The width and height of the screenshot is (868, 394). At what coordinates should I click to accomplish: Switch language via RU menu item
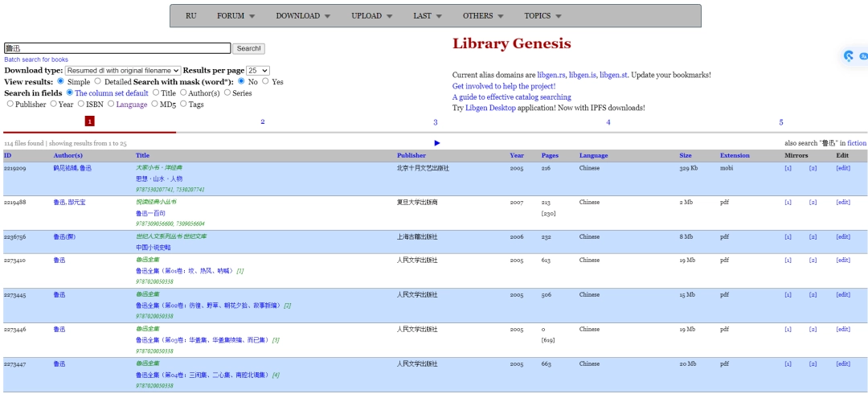click(191, 16)
